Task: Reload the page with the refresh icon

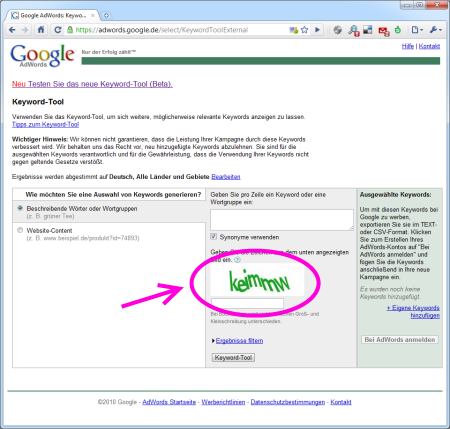Action: pos(58,30)
